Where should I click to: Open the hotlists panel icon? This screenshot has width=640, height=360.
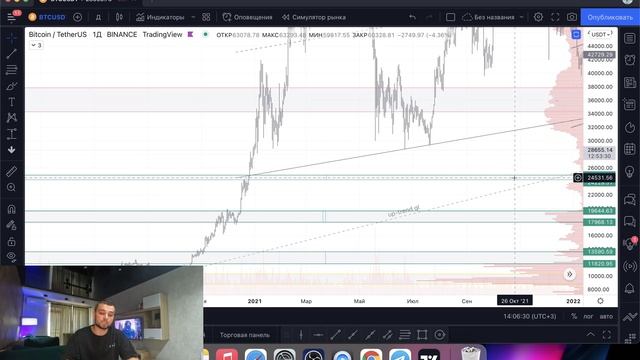pos(630,127)
